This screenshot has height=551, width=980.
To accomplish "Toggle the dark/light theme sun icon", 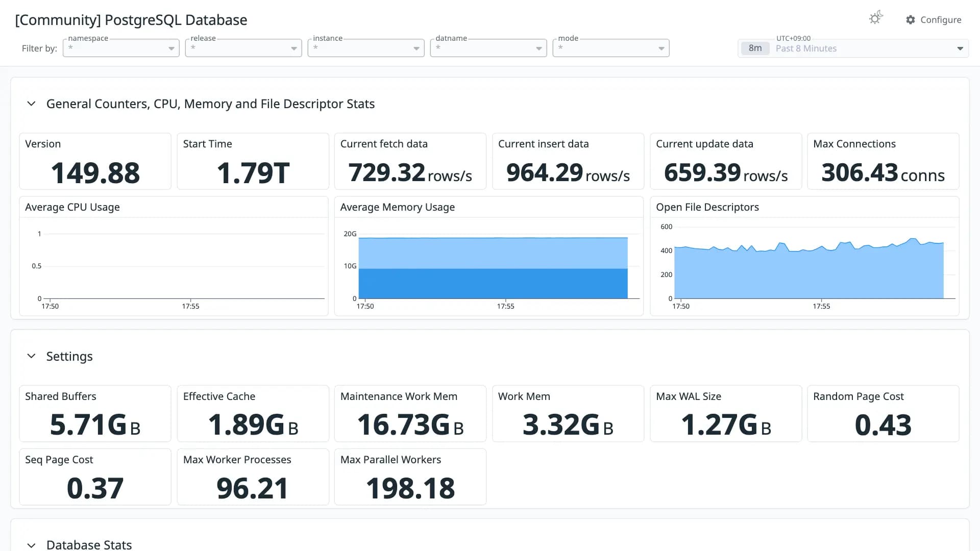I will pyautogui.click(x=876, y=18).
